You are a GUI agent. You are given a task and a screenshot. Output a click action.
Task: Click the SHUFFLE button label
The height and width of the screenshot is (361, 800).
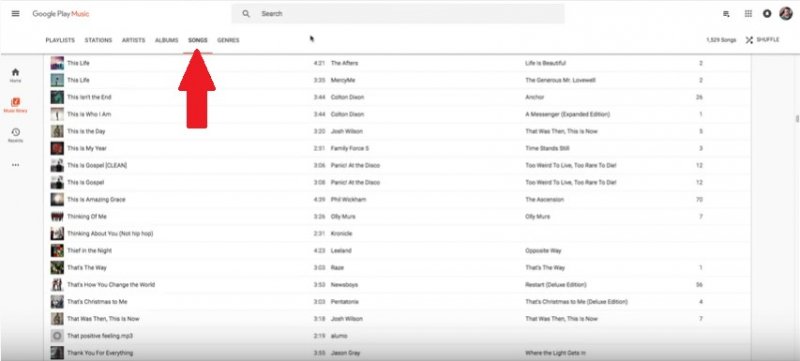click(x=768, y=40)
